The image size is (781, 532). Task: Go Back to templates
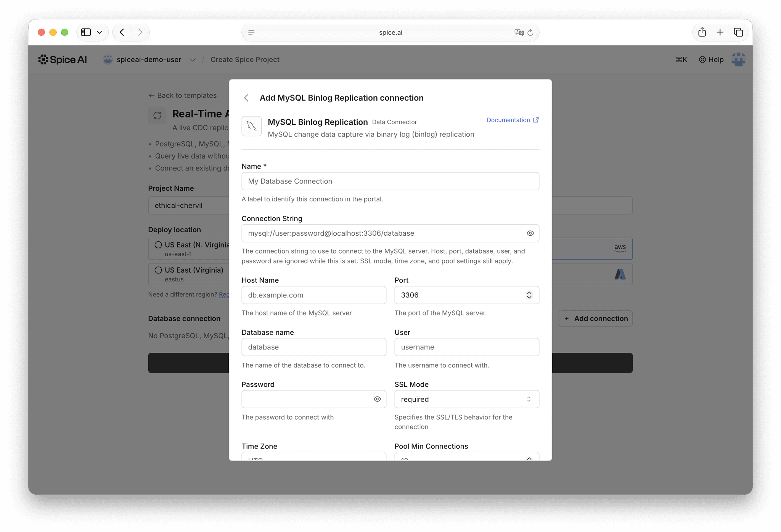182,95
